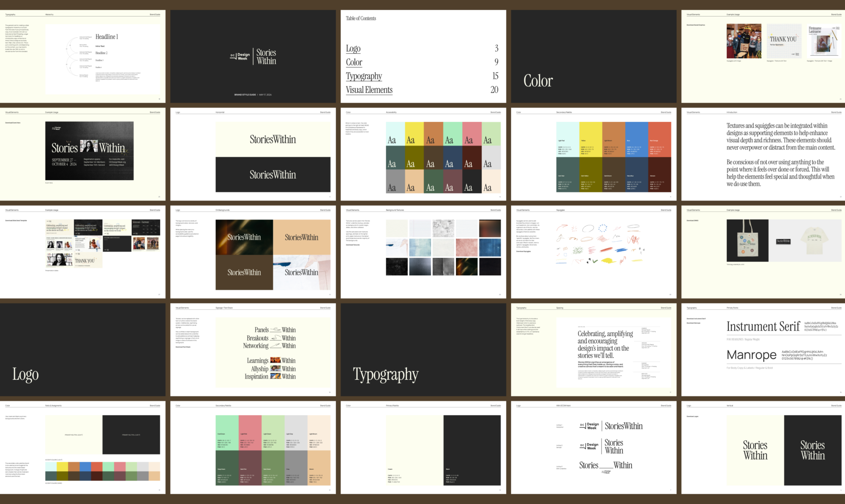Click the dark horizontal StoriesWithin logo

coord(273,174)
